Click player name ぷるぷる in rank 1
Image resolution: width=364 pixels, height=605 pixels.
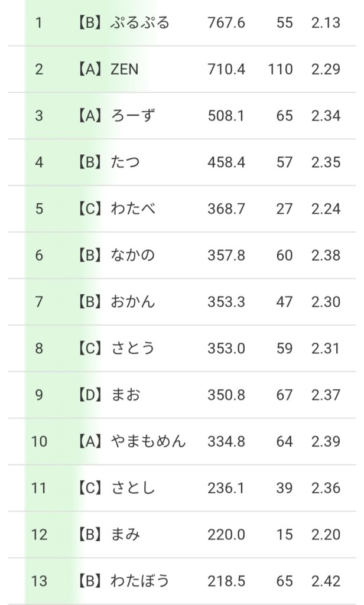(x=139, y=23)
